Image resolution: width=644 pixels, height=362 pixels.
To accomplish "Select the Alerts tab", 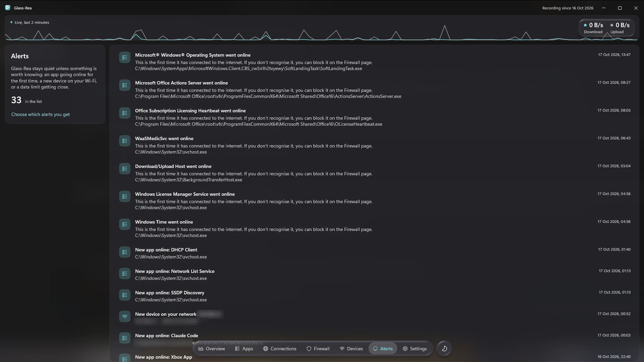I will 383,349.
